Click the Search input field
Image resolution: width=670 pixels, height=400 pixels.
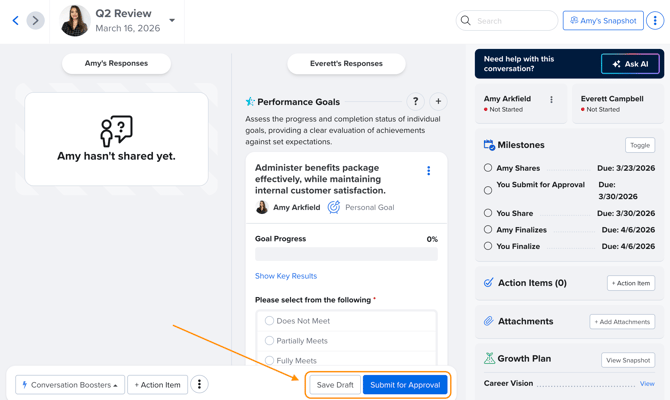514,20
